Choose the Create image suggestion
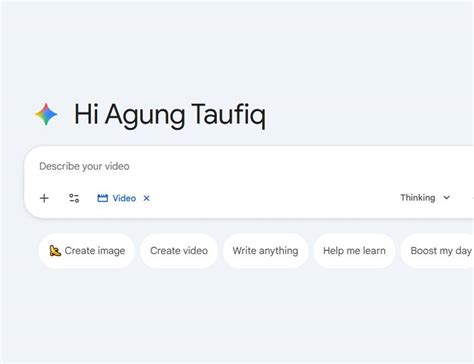Viewport: 474px width, 364px height. (x=87, y=251)
